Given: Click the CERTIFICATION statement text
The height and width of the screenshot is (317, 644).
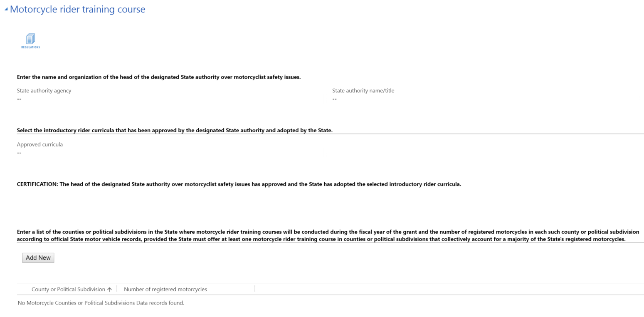Looking at the screenshot, I should 239,184.
